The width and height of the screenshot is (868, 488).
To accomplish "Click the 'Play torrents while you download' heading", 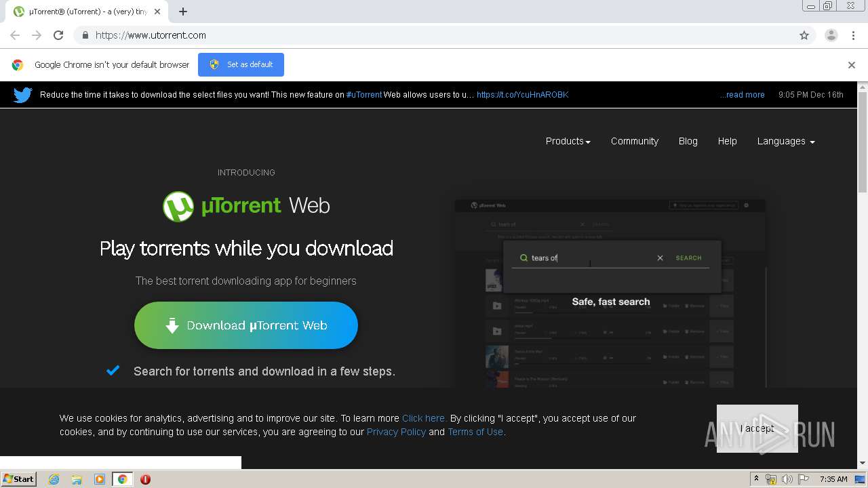I will [x=246, y=248].
